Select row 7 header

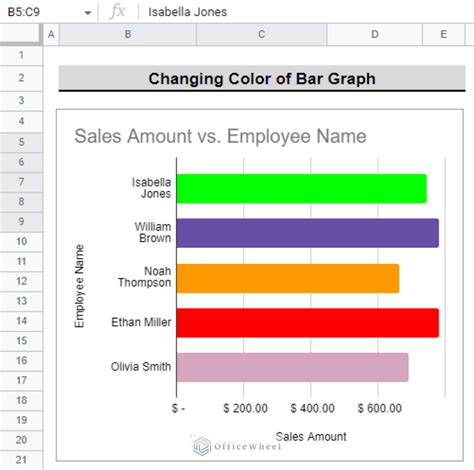21,182
